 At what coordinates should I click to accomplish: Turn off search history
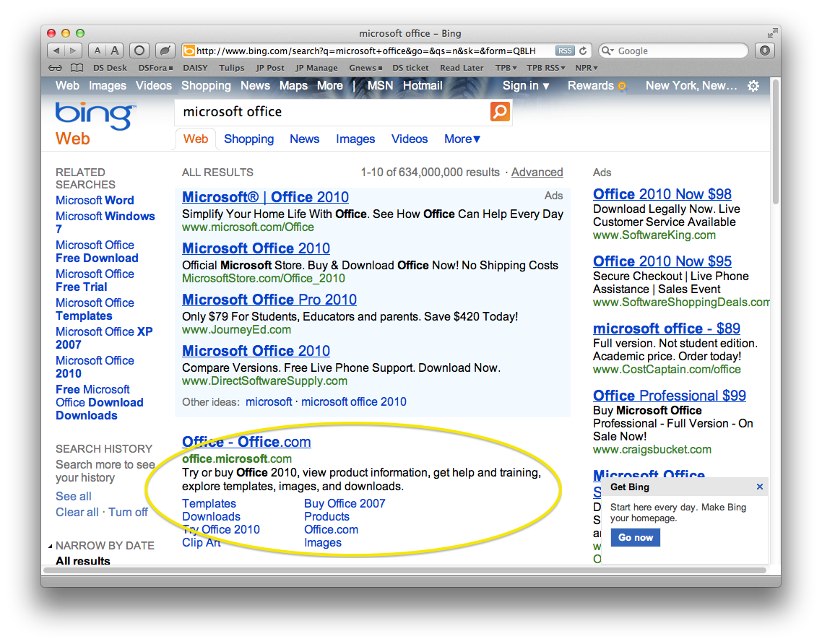coord(128,512)
